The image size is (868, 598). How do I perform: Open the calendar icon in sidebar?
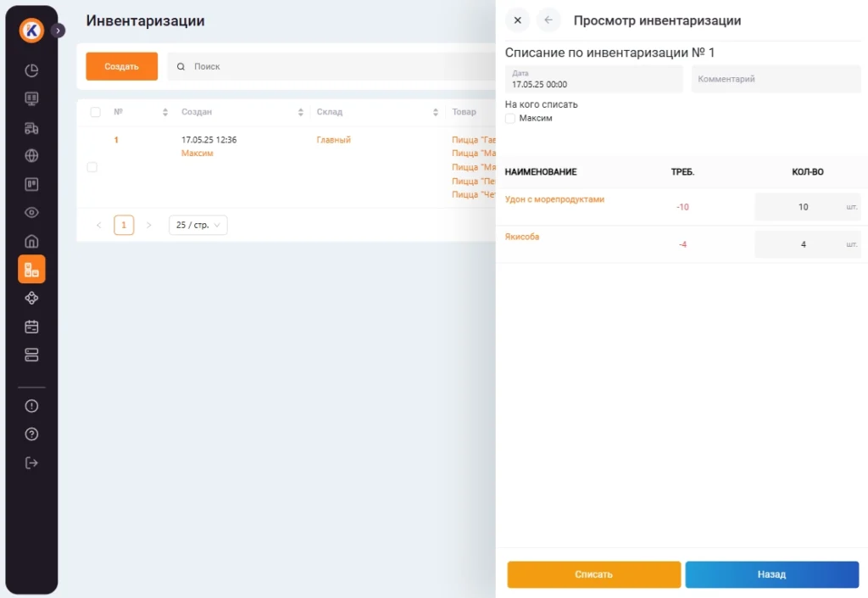click(31, 327)
